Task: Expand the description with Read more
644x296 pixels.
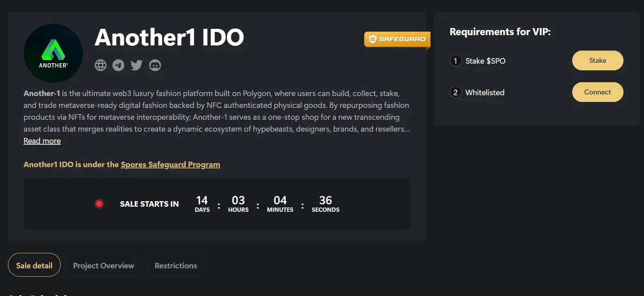Action: pyautogui.click(x=42, y=141)
